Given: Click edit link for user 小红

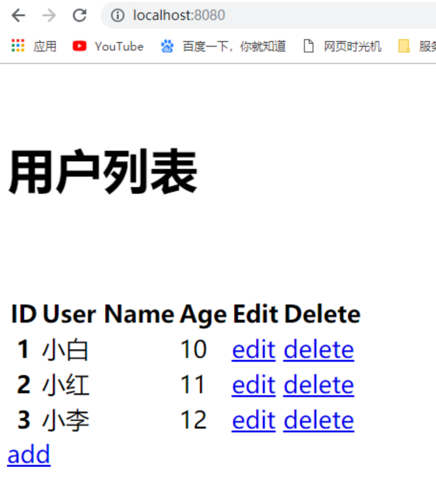Looking at the screenshot, I should tap(254, 385).
